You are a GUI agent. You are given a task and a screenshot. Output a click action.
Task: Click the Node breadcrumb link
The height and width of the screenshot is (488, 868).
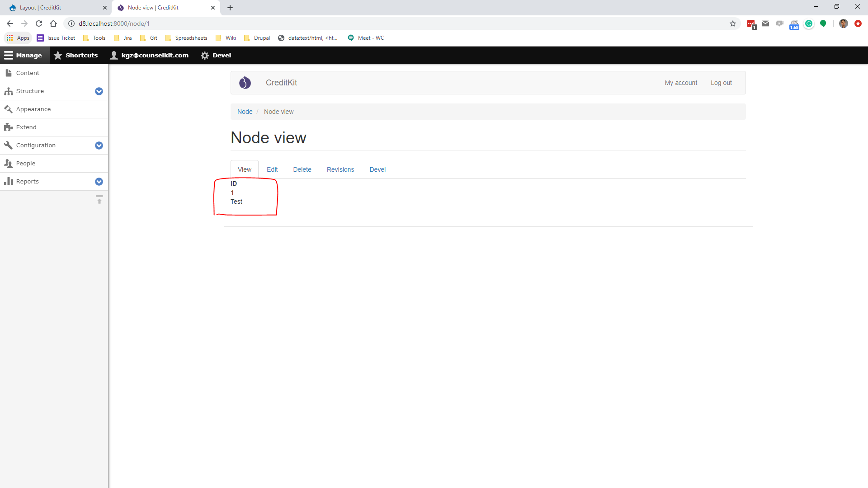tap(245, 112)
